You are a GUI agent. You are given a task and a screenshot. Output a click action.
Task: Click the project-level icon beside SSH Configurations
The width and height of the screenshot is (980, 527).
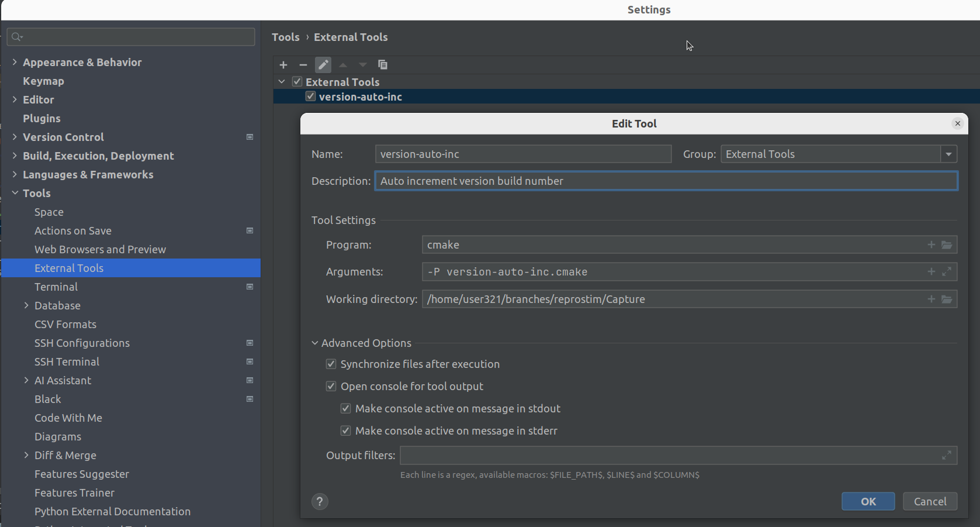(250, 343)
